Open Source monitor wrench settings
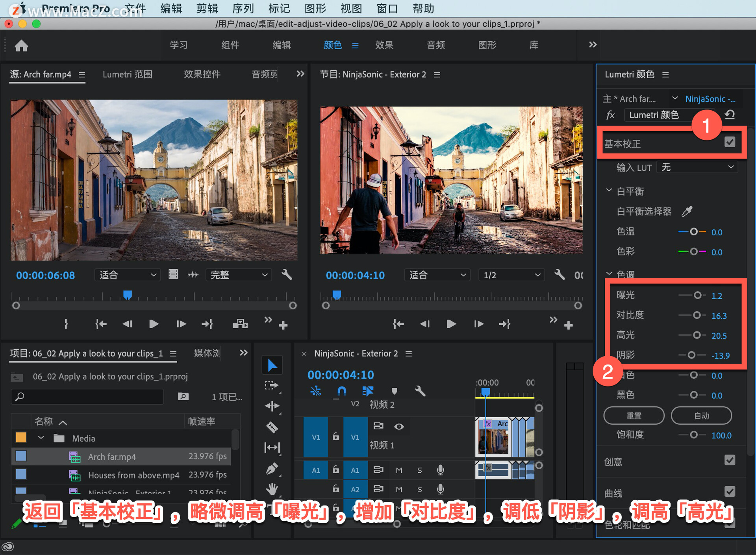The width and height of the screenshot is (756, 555). pos(287,274)
